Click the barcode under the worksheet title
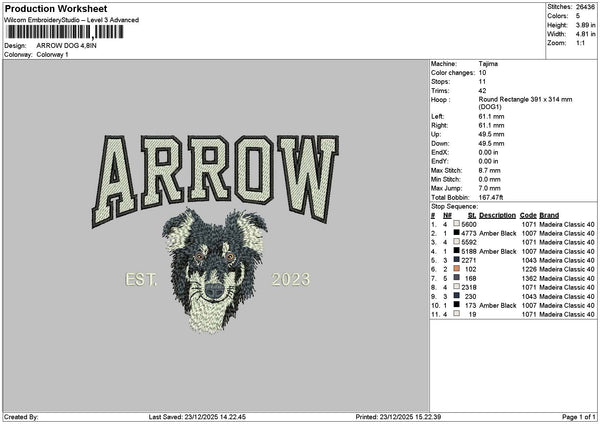The height and width of the screenshot is (424, 600). (64, 32)
